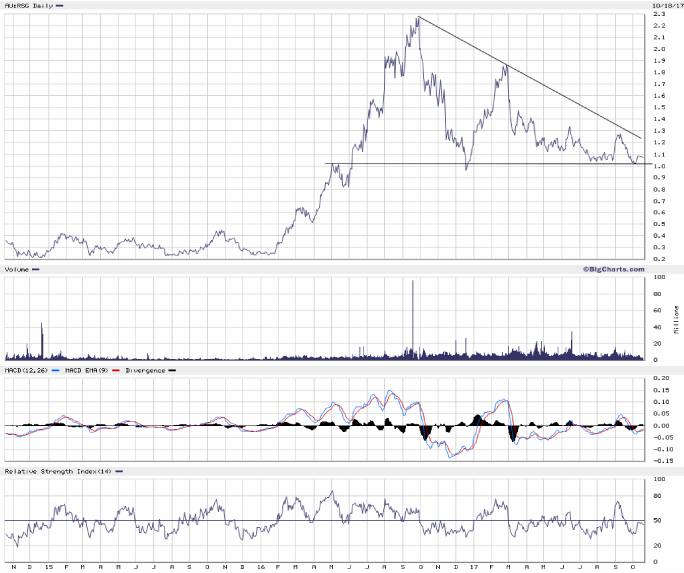Click the horizontal support line at 1.0
The width and height of the screenshot is (684, 573).
click(x=480, y=164)
